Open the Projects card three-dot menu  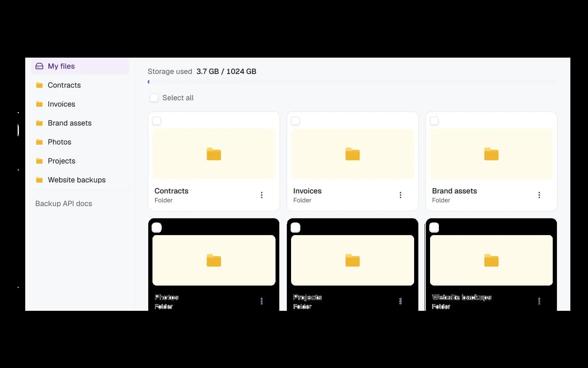coord(400,301)
